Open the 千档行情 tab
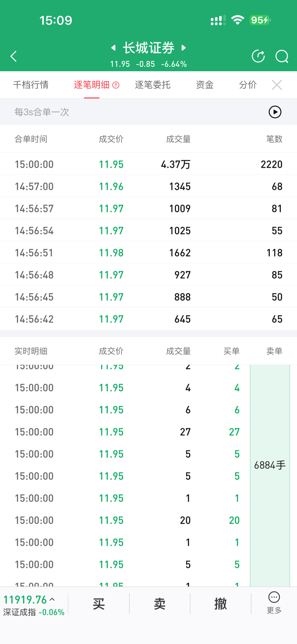The image size is (297, 644). 31,85
